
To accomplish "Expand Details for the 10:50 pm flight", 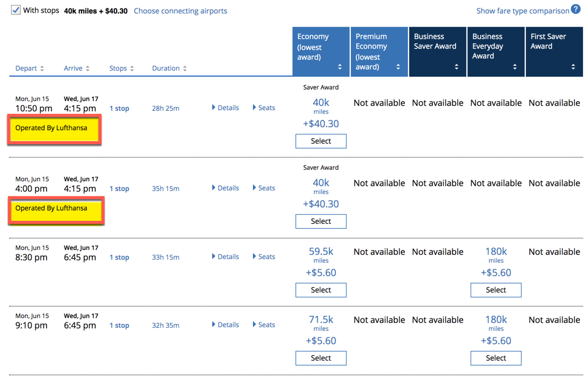I will (x=226, y=108).
